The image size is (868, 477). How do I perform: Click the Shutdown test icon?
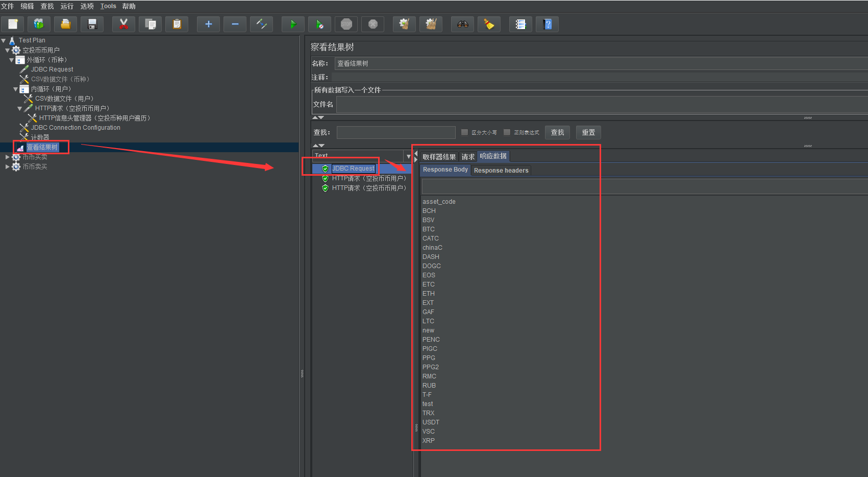point(373,24)
